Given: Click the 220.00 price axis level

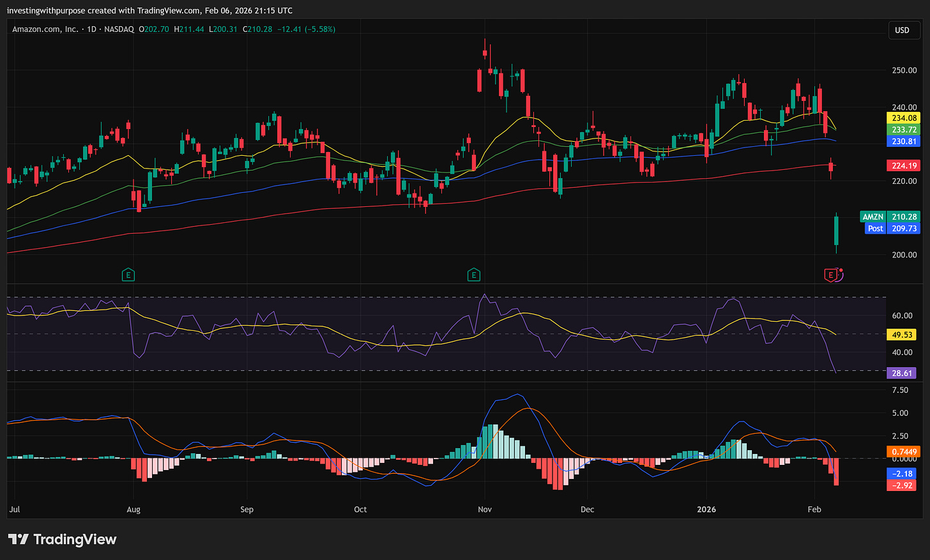Looking at the screenshot, I should pyautogui.click(x=904, y=181).
